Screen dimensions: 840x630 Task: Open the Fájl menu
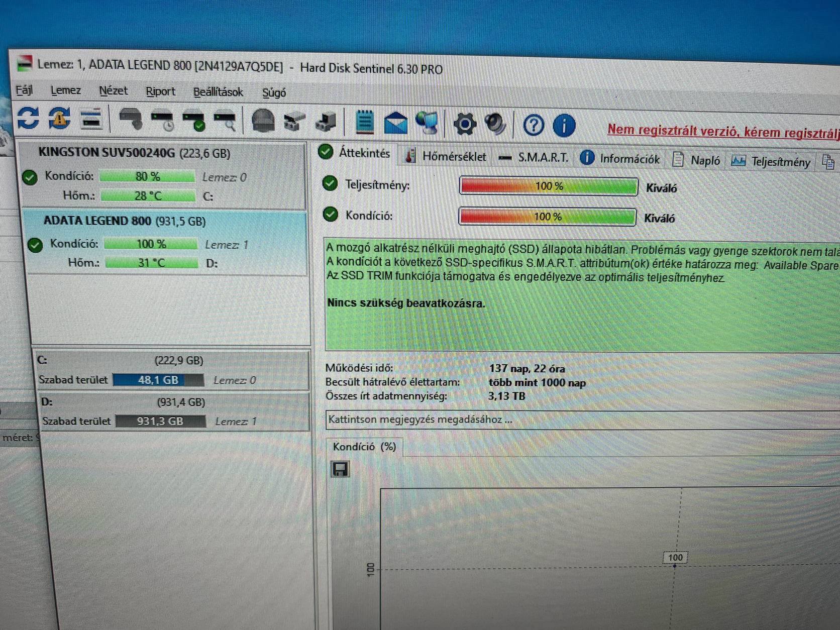(x=24, y=90)
